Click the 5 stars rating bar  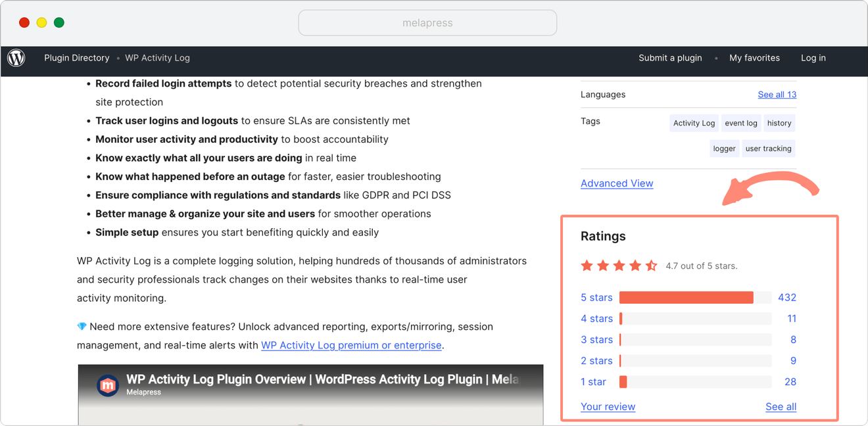[x=695, y=298]
